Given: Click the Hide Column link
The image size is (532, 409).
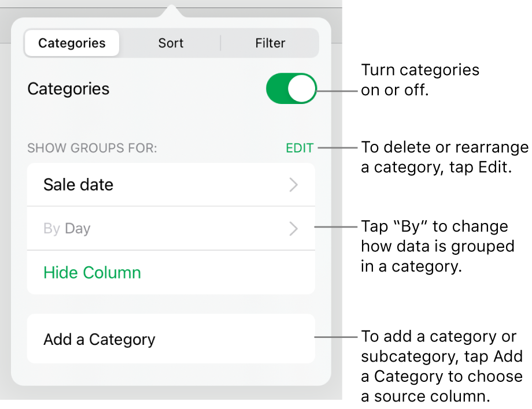Looking at the screenshot, I should click(x=93, y=273).
